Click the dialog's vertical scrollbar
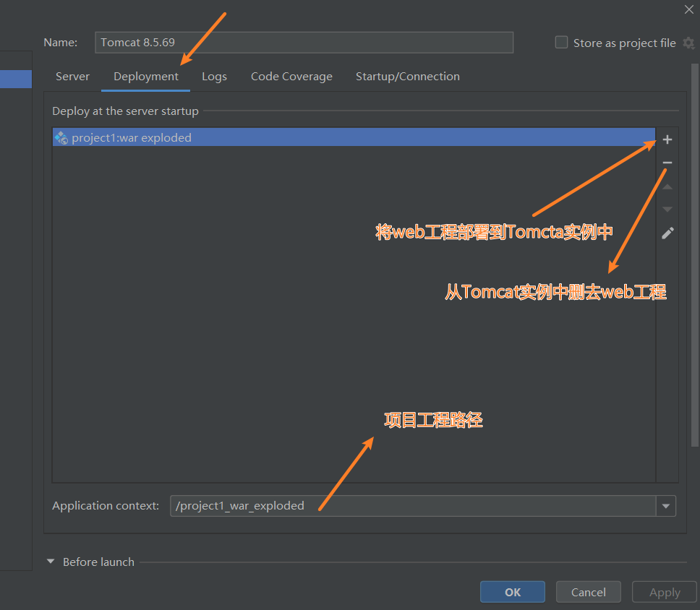Screen dimensions: 700x610 [x=695, y=254]
